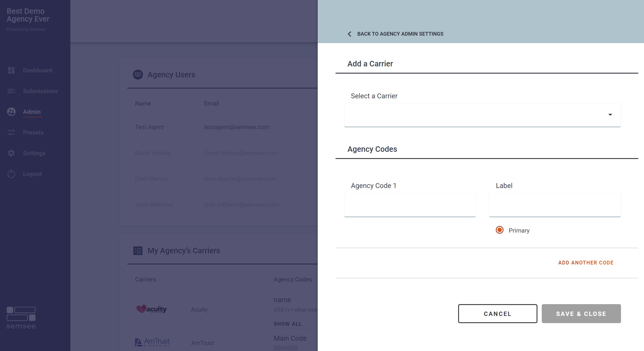
Task: Click darryl.heslop@semsee.com email cell
Action: (241, 153)
